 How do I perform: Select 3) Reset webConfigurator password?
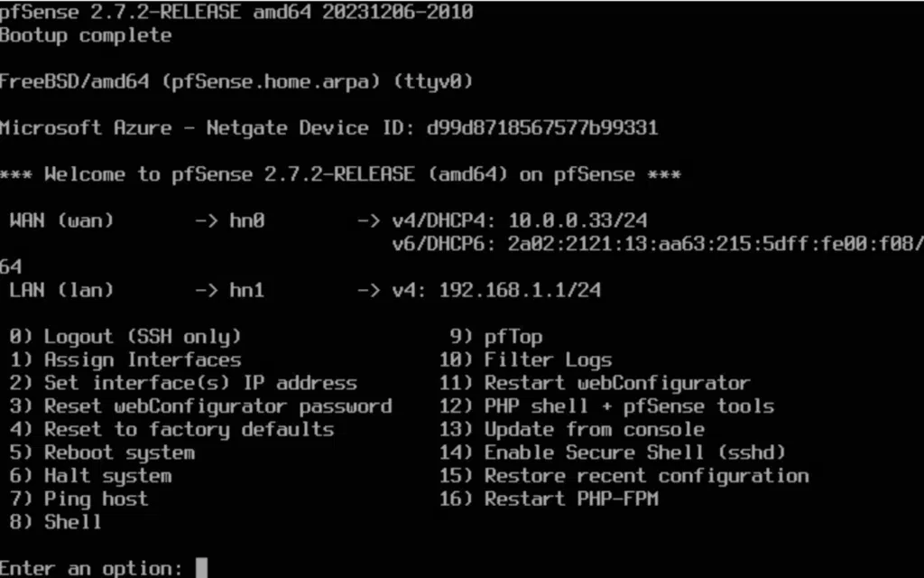[200, 406]
